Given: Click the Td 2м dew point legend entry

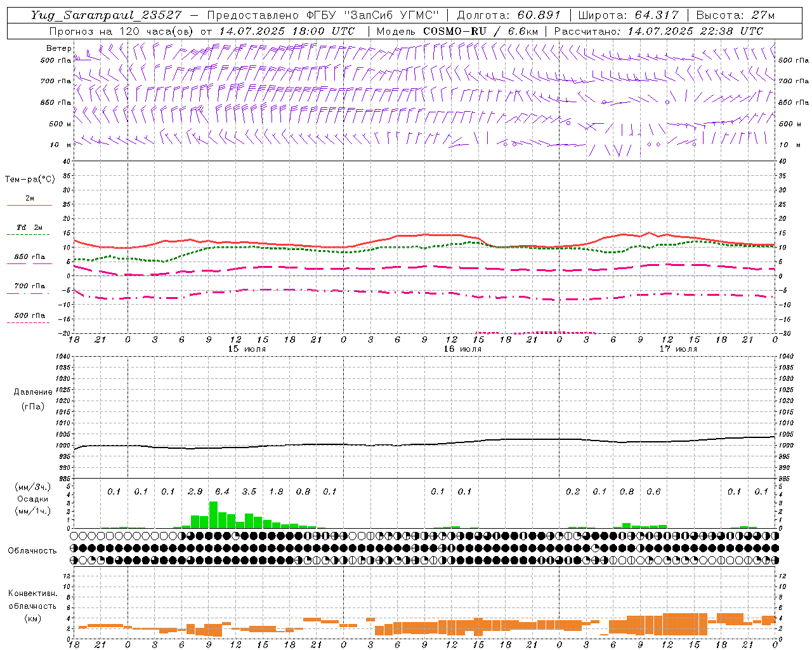Looking at the screenshot, I should tap(29, 227).
